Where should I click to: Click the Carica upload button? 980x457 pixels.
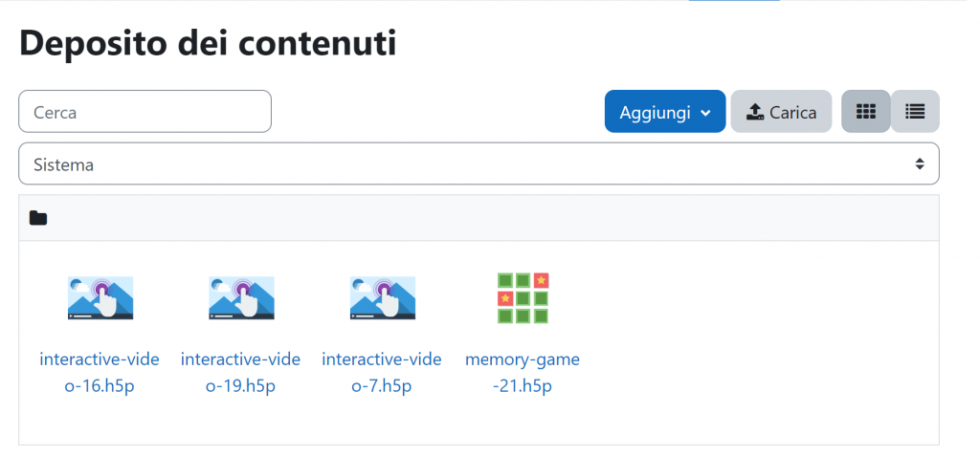(781, 112)
